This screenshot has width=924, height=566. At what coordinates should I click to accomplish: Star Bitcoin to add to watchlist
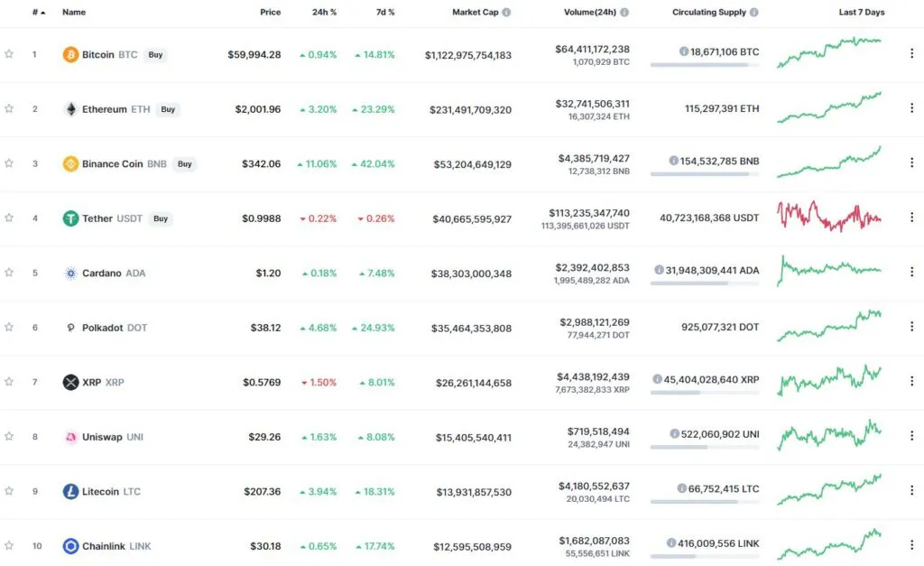click(9, 54)
